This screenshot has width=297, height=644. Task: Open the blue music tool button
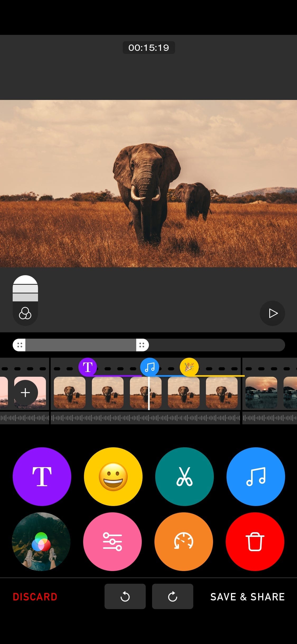click(256, 476)
